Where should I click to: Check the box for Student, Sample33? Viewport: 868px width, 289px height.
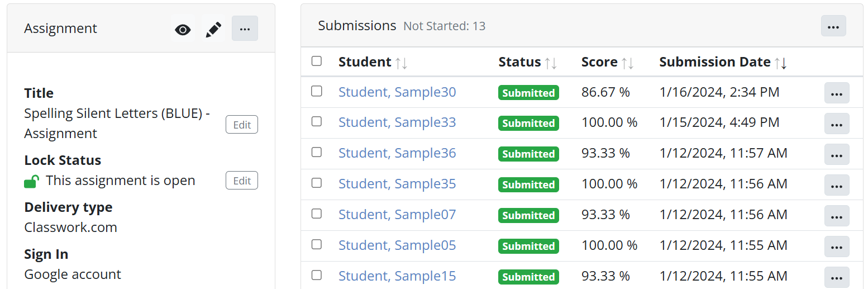pyautogui.click(x=317, y=121)
